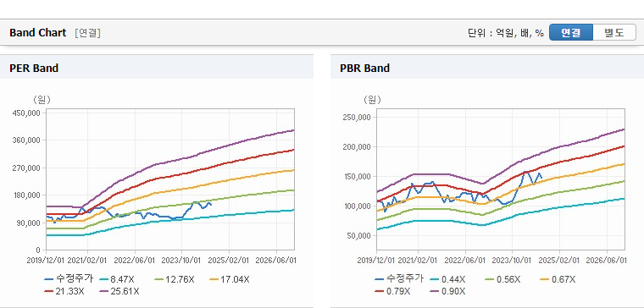Image resolution: width=644 pixels, height=308 pixels.
Task: Toggle 8.47X line in PER legend
Action: point(117,280)
